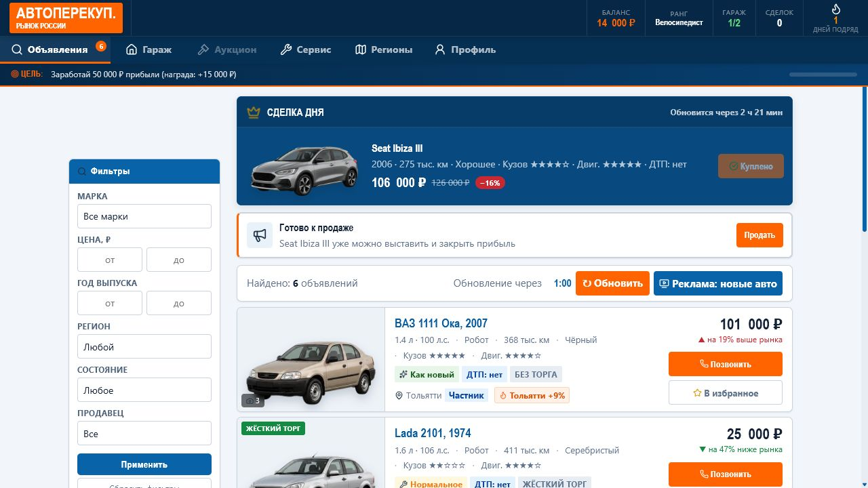Screen dimensions: 868x488
Task: Click the Применить filter button
Action: 144,465
